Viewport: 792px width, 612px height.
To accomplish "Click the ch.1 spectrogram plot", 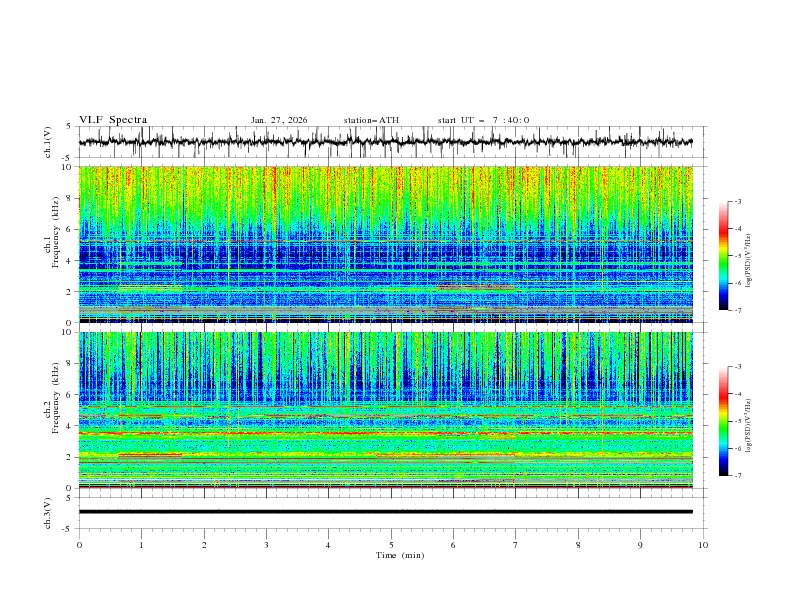I will pos(385,244).
